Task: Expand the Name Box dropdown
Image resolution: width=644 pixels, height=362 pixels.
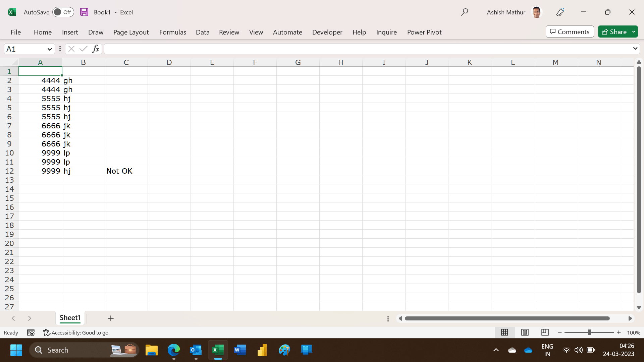Action: click(x=50, y=49)
